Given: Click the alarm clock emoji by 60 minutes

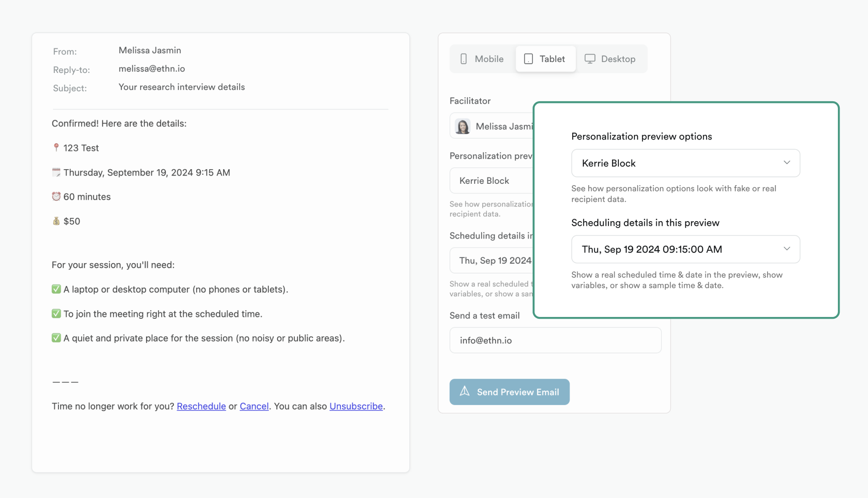Looking at the screenshot, I should point(56,197).
